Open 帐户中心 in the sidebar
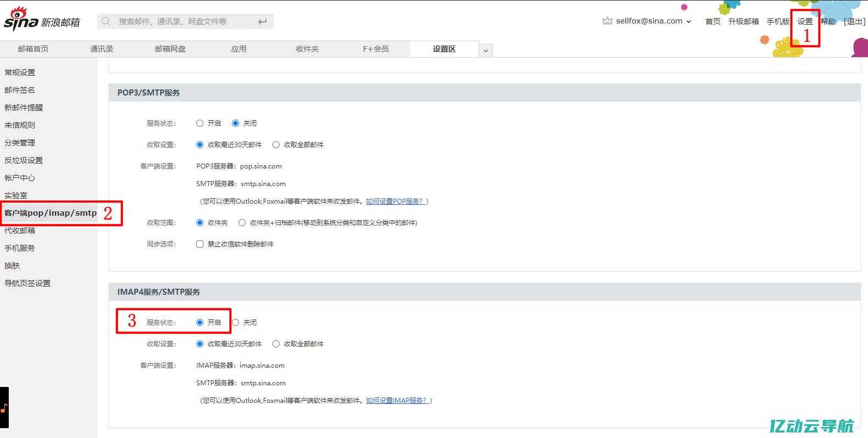Viewport: 868px width, 438px height. (20, 178)
